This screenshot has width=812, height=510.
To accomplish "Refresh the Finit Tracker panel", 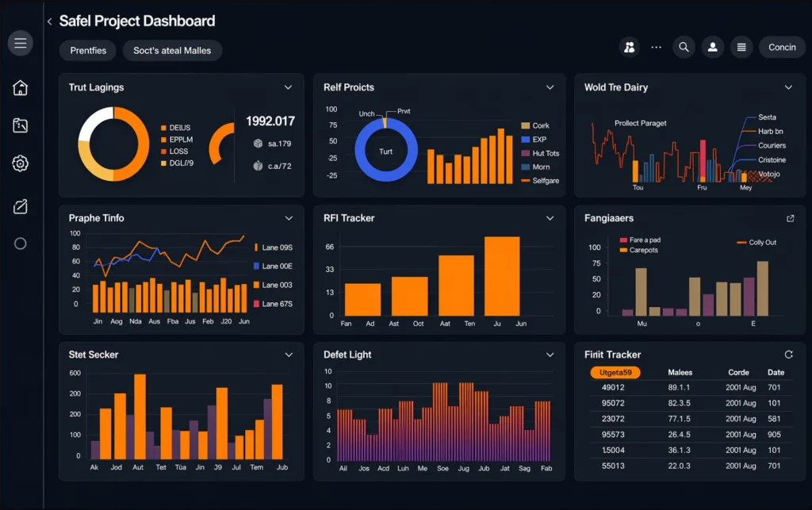I will click(788, 355).
